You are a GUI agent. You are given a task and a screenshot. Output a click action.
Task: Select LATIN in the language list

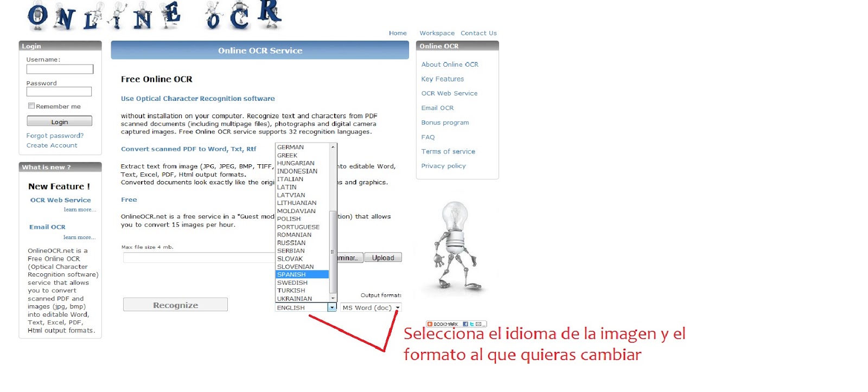tap(302, 187)
